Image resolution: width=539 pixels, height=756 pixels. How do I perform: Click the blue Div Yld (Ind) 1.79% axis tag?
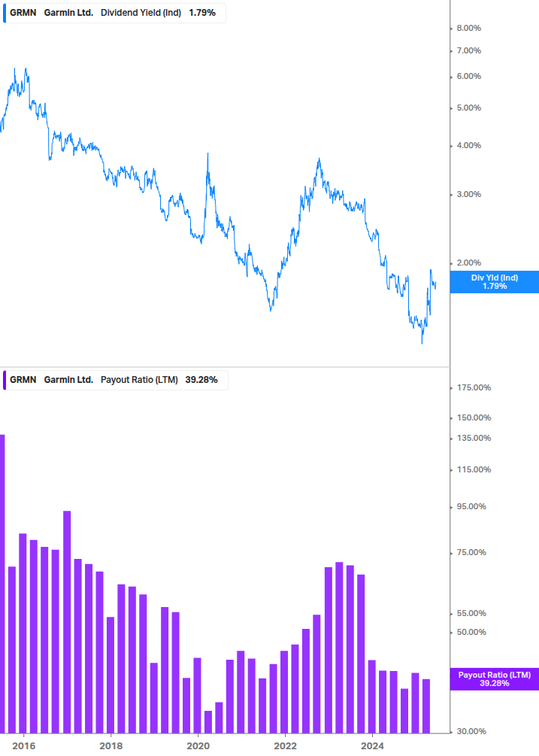494,282
